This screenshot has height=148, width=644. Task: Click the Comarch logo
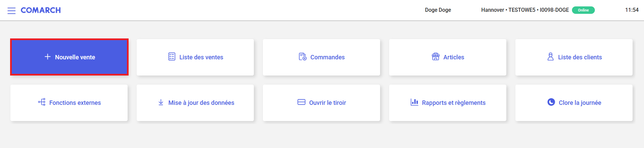pyautogui.click(x=41, y=10)
